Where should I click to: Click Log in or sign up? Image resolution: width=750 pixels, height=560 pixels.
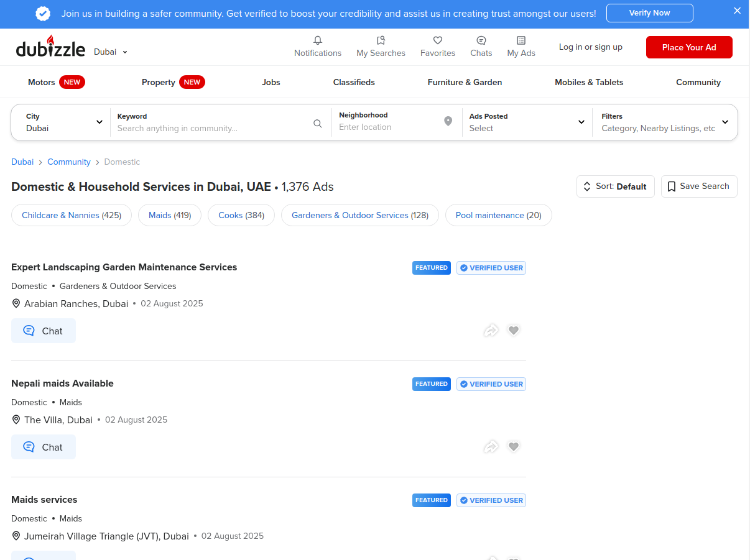[590, 47]
